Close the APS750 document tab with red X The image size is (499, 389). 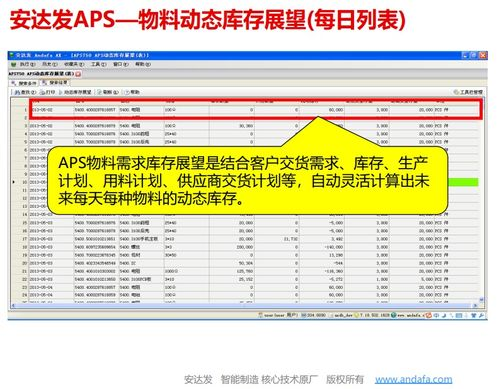coord(78,74)
